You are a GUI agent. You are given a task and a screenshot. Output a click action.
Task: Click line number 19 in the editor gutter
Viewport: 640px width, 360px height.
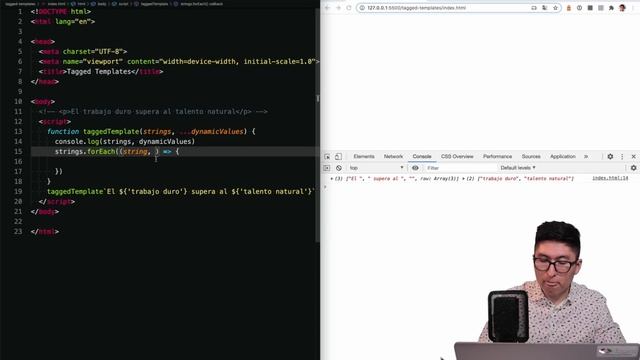pos(18,191)
